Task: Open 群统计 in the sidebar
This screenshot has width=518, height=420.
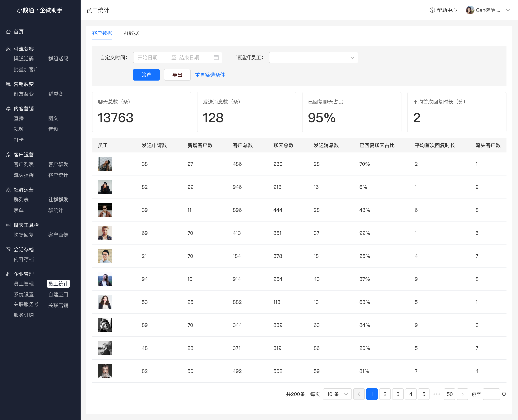Action: point(56,211)
